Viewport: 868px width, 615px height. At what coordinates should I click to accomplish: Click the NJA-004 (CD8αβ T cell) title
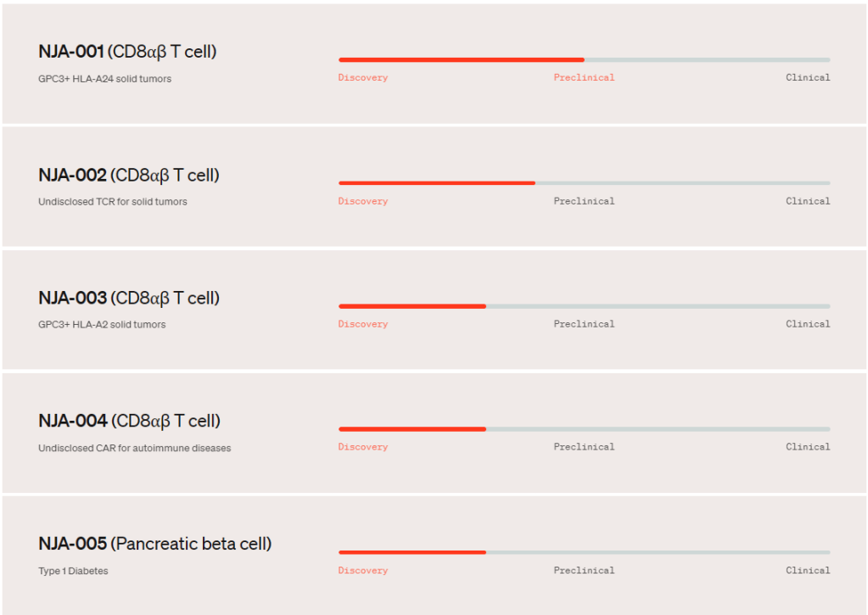129,422
